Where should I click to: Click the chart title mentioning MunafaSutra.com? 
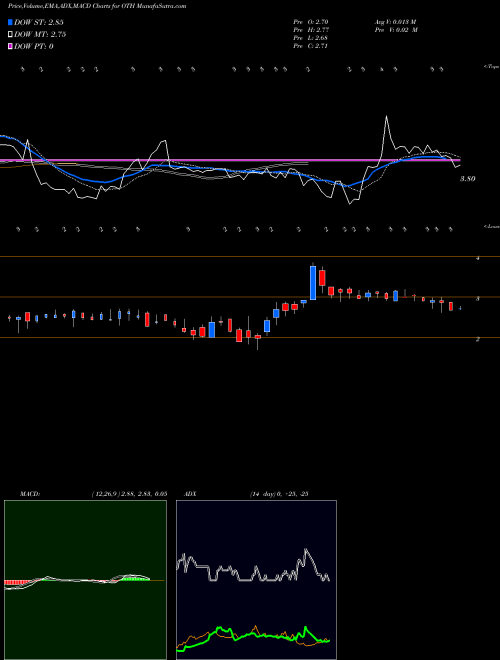pos(97,6)
